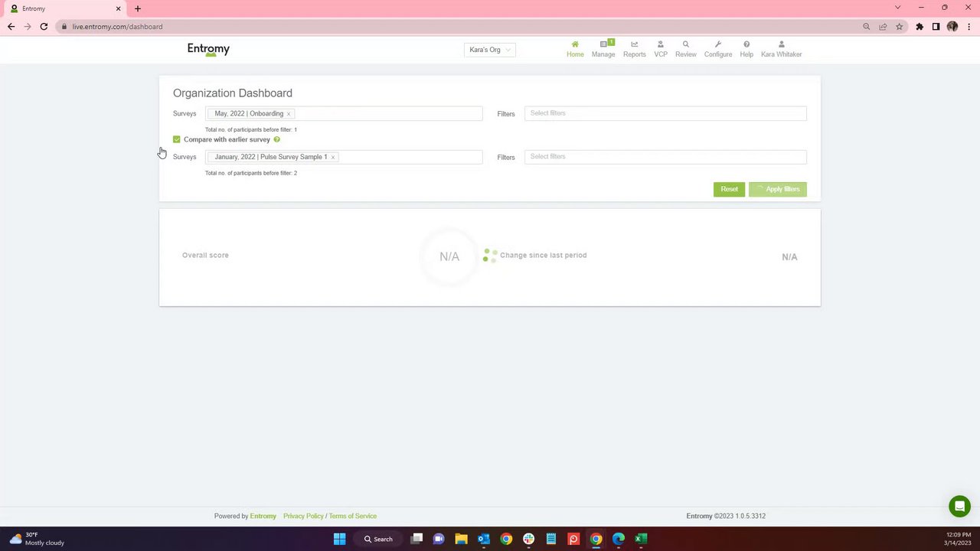Go forward in browser history
Screen dimensions: 980x551
click(28, 26)
